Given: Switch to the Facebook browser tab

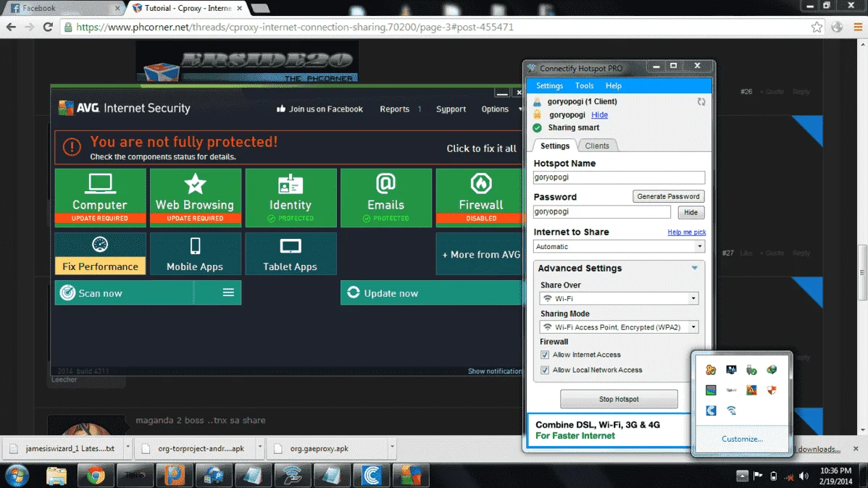Looking at the screenshot, I should point(62,8).
